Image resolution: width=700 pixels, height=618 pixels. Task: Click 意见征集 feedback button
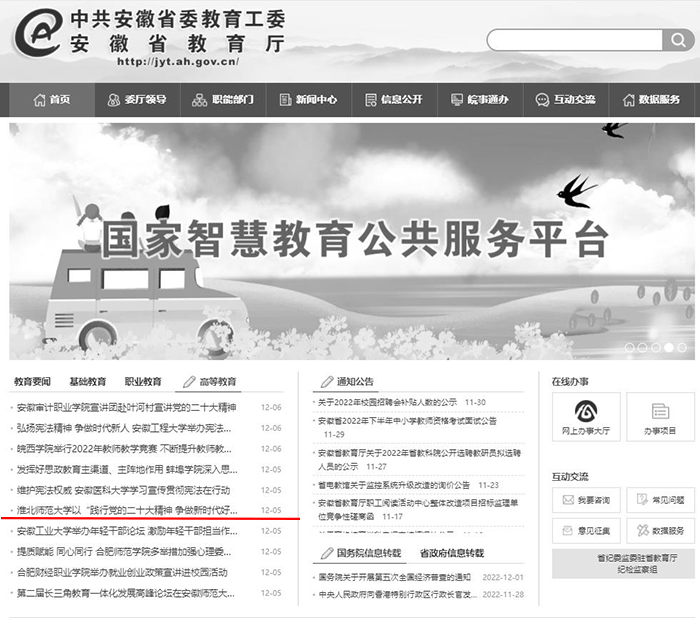click(x=586, y=529)
